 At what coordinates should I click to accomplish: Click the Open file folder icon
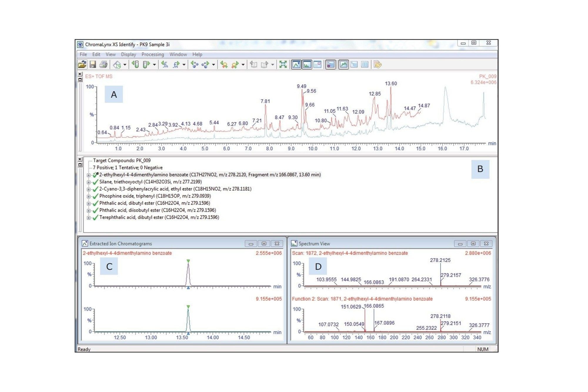pos(82,64)
